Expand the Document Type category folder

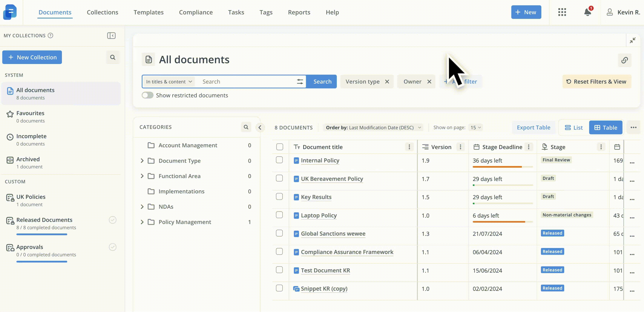(142, 161)
